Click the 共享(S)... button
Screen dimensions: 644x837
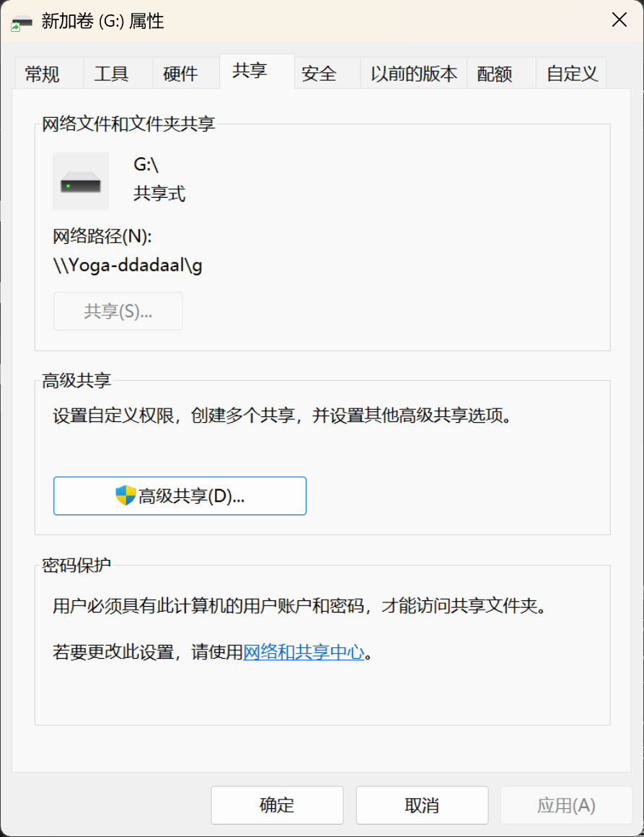(118, 311)
